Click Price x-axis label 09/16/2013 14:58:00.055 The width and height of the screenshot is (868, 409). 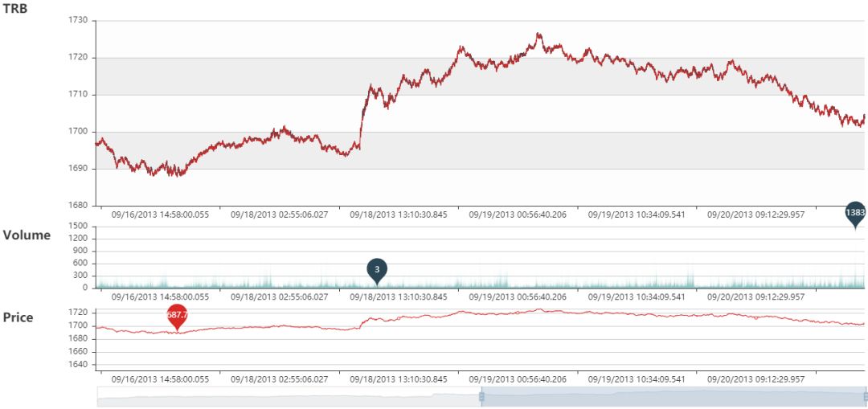click(x=160, y=378)
